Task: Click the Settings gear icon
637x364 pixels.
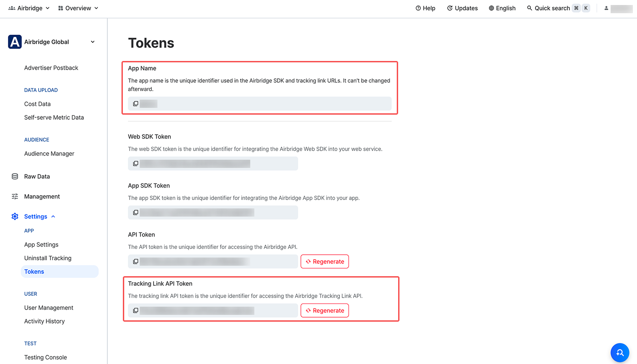Action: pyautogui.click(x=15, y=217)
